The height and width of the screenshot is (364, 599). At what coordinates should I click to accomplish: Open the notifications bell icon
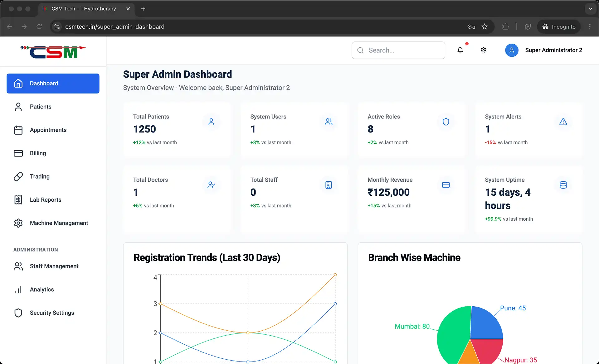coord(460,50)
